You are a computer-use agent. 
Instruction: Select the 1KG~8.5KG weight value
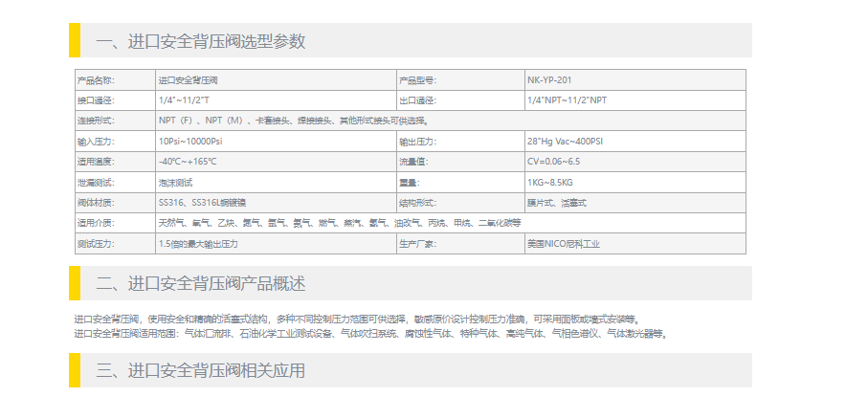click(549, 183)
